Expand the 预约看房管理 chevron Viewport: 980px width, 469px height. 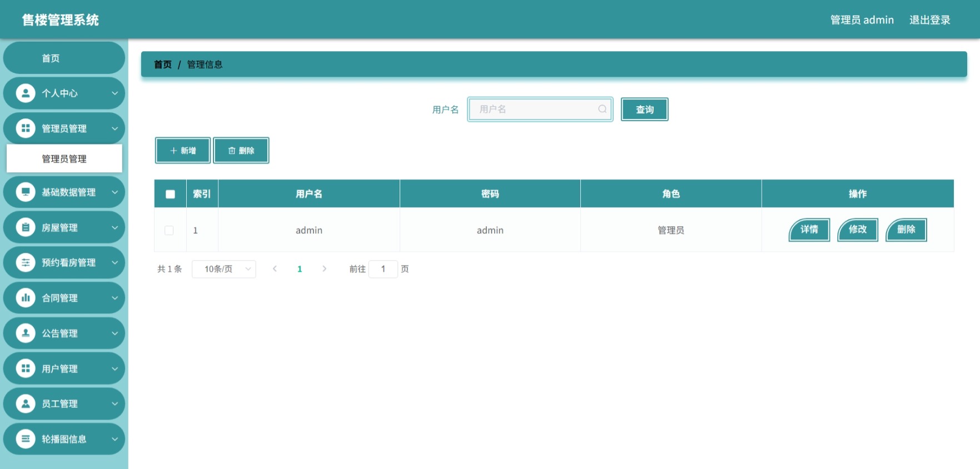(x=115, y=262)
